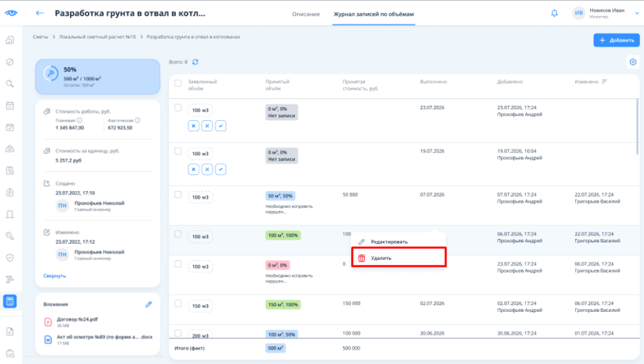Click the actual cost 672 923,50

[x=120, y=128]
